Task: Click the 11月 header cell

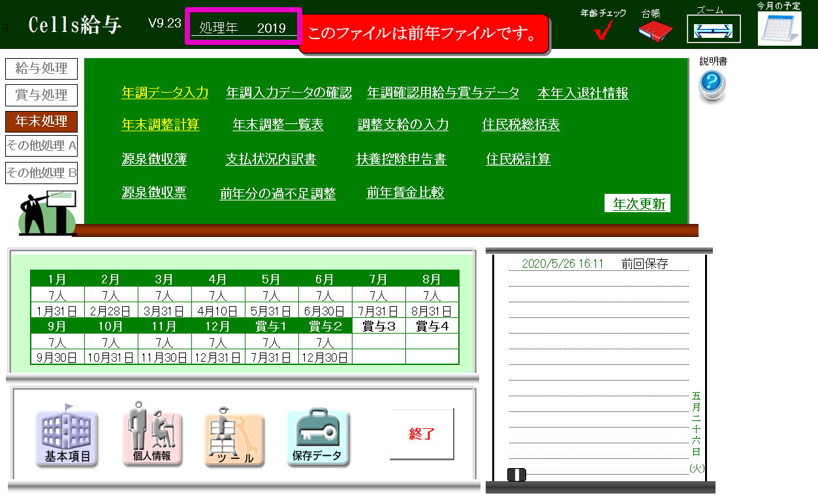Action: pos(165,326)
